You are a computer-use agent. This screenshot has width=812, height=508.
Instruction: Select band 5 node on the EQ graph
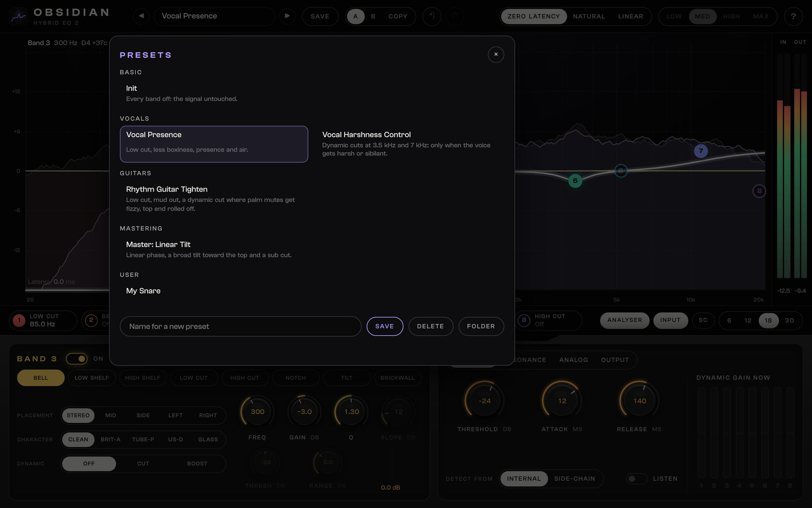pos(575,180)
